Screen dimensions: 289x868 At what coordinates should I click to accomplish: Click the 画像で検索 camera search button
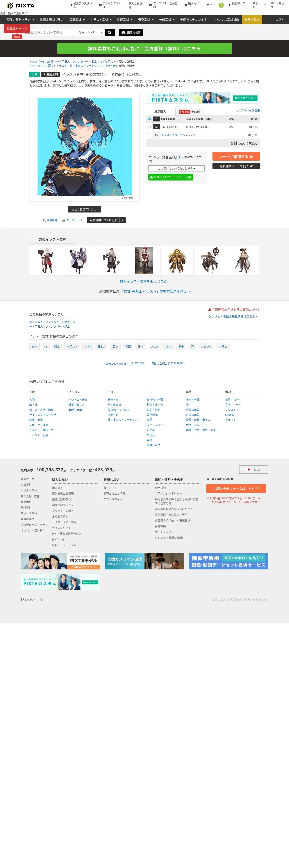[131, 32]
